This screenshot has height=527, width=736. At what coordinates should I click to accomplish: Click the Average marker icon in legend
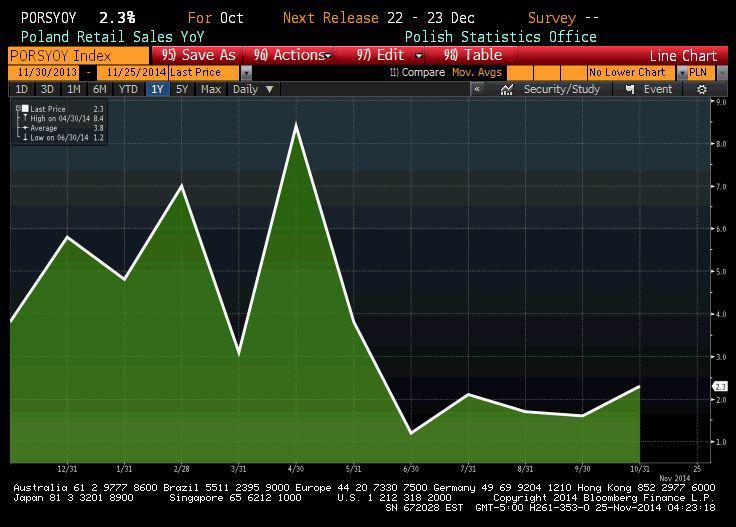click(24, 128)
